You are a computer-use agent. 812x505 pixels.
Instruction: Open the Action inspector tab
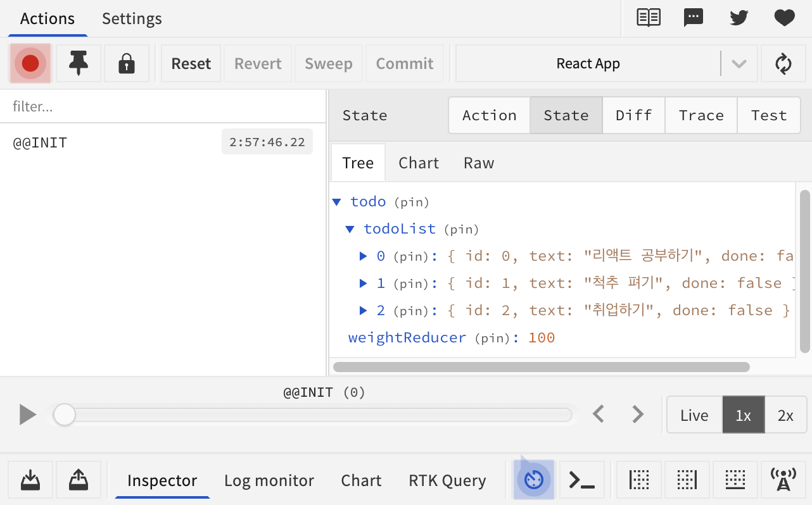(490, 115)
